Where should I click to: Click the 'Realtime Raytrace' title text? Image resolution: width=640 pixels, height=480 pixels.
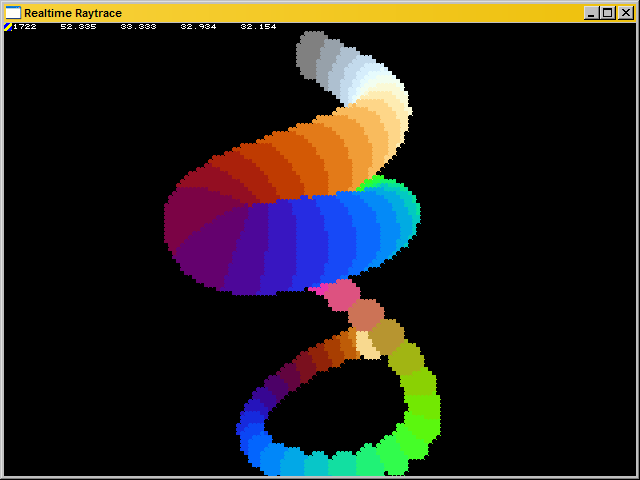[x=73, y=13]
